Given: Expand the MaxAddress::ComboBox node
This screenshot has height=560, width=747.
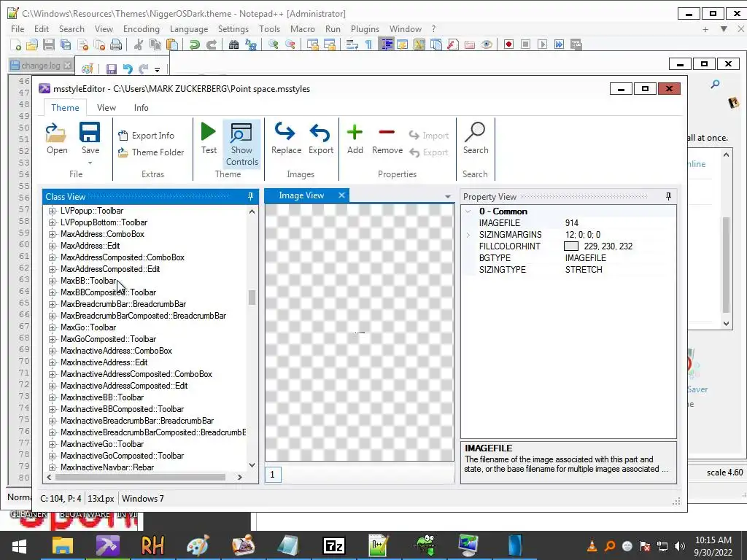Looking at the screenshot, I should pyautogui.click(x=52, y=234).
